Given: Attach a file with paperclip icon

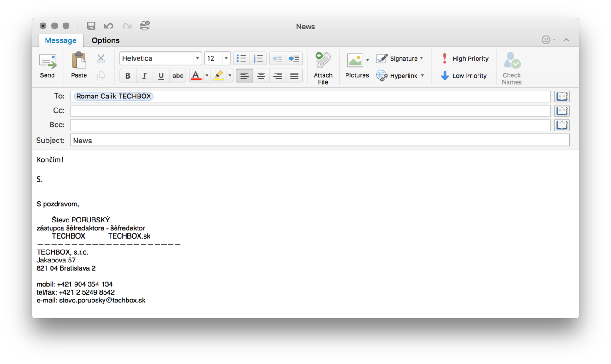Looking at the screenshot, I should tap(323, 68).
